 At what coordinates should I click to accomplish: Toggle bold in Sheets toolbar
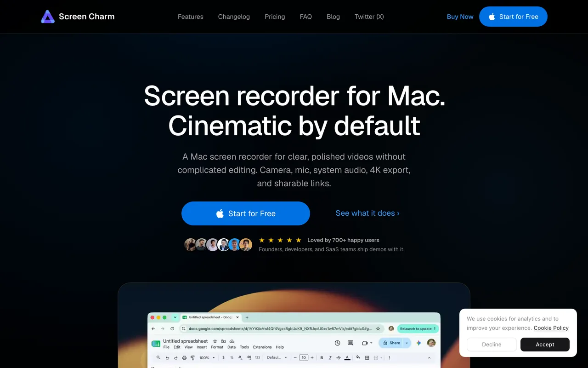322,357
